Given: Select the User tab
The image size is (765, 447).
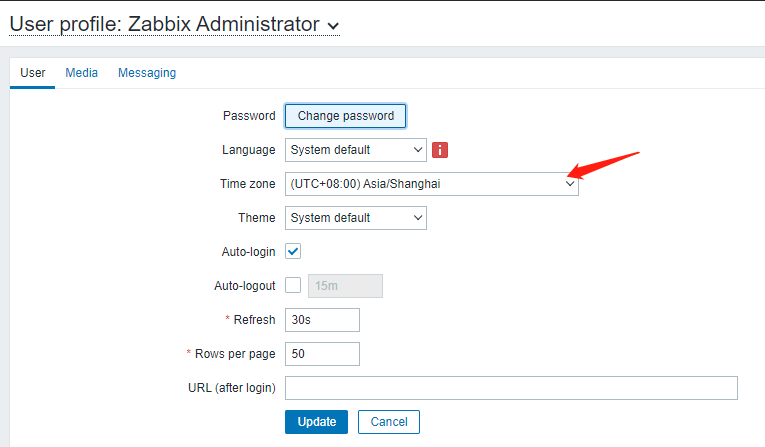Looking at the screenshot, I should pos(33,73).
